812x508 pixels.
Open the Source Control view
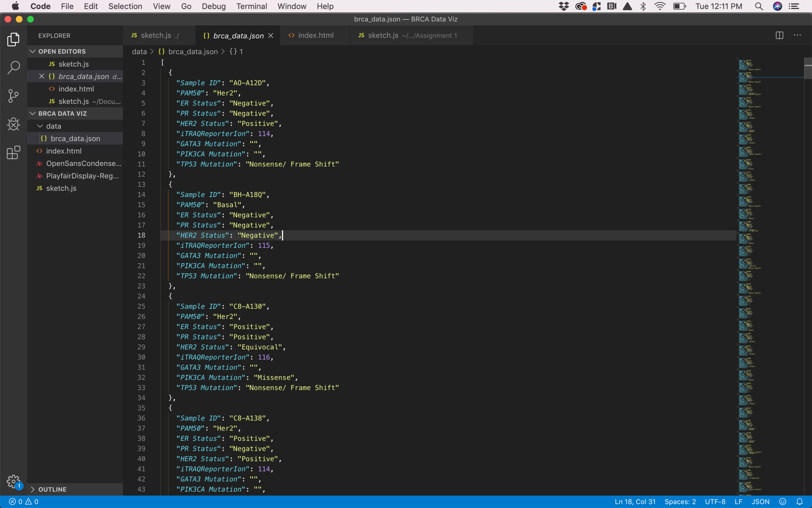click(13, 96)
